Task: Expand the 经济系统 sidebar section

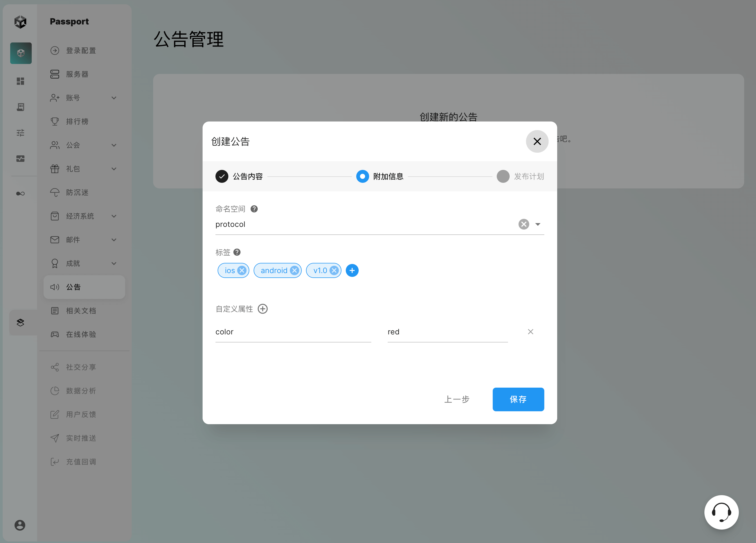Action: click(83, 216)
